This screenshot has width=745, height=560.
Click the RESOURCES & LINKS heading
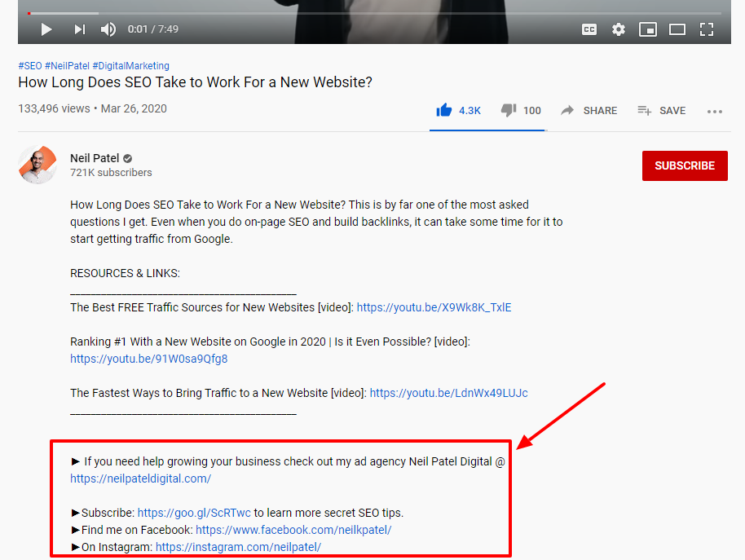[125, 273]
